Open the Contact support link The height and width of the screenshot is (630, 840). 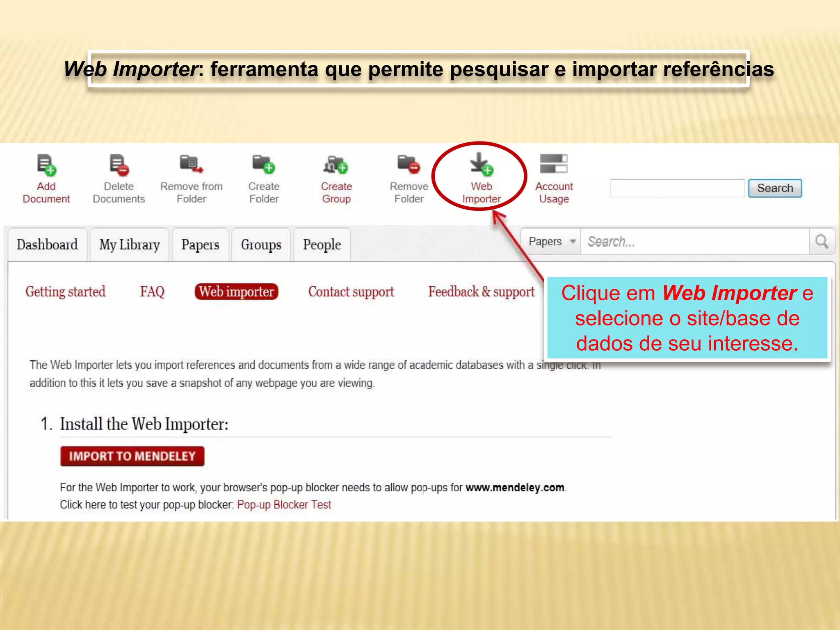[x=351, y=292]
